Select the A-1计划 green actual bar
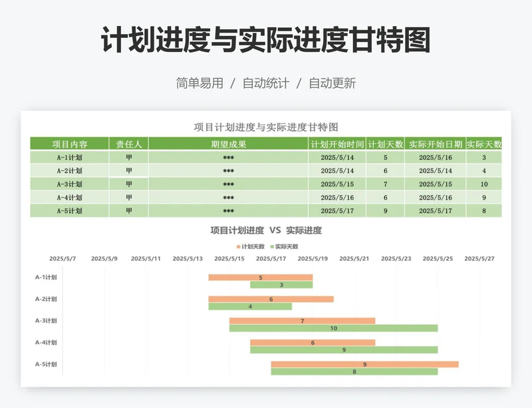 [x=281, y=285]
